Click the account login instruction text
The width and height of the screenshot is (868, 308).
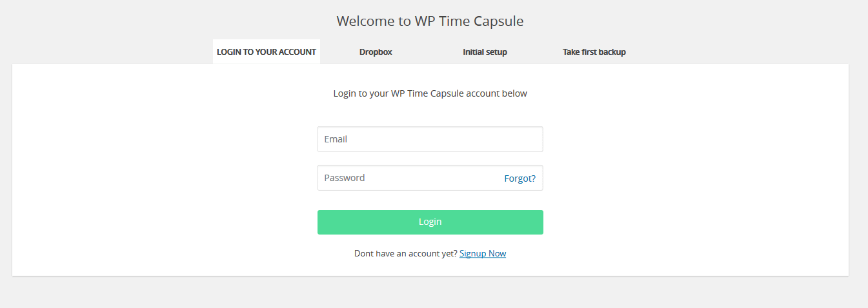[x=430, y=93]
